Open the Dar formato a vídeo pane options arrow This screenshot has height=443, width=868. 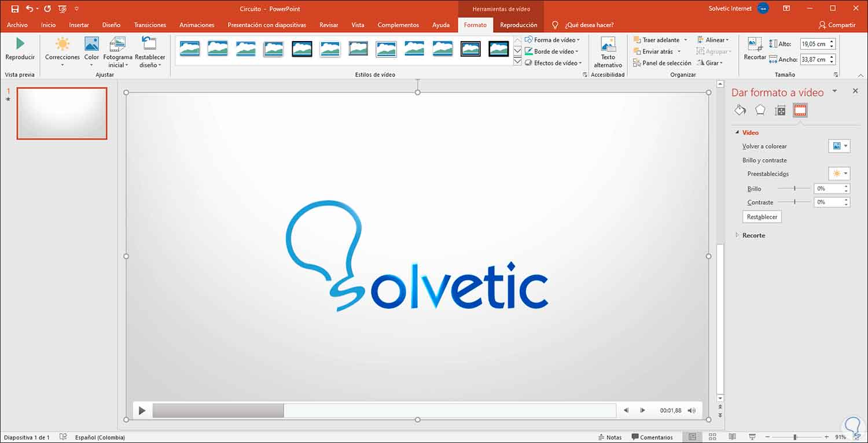tap(834, 91)
